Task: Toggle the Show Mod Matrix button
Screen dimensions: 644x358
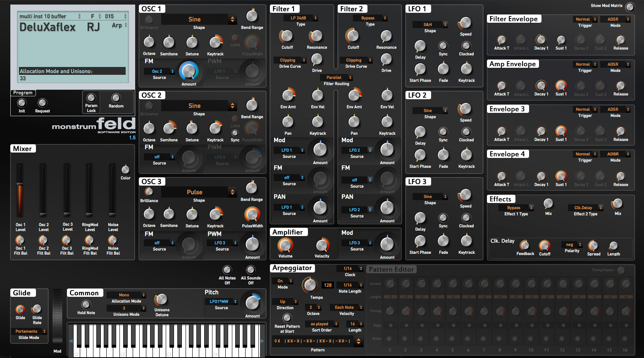Action: 630,7
